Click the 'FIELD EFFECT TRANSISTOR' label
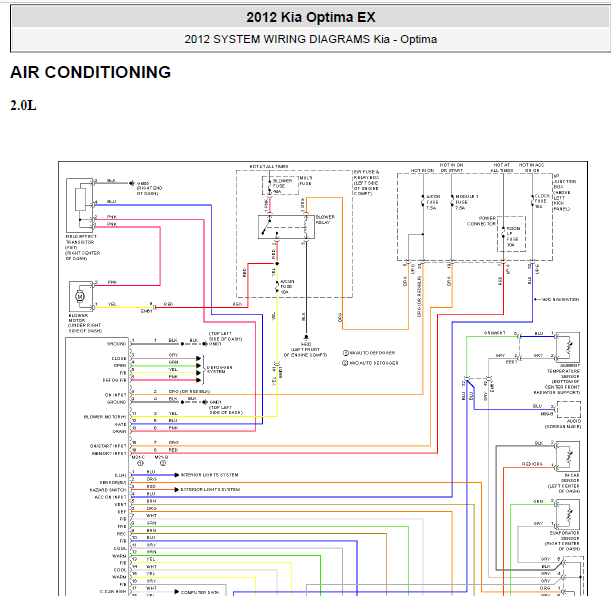The width and height of the screenshot is (611, 596). coord(83,247)
